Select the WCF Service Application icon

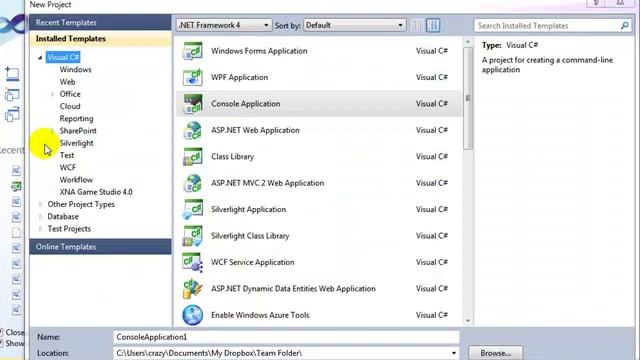click(x=192, y=262)
